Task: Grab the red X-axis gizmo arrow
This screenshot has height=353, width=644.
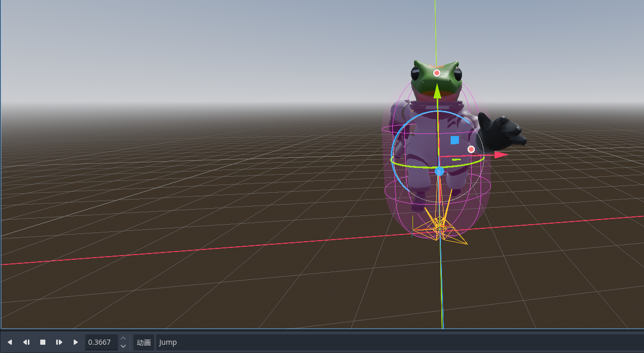Action: pyautogui.click(x=501, y=154)
